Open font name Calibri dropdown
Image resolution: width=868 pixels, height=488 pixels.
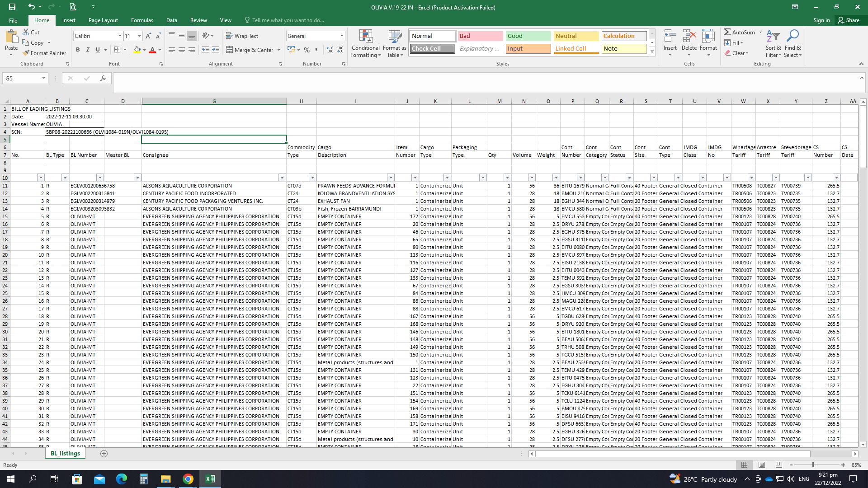(120, 36)
